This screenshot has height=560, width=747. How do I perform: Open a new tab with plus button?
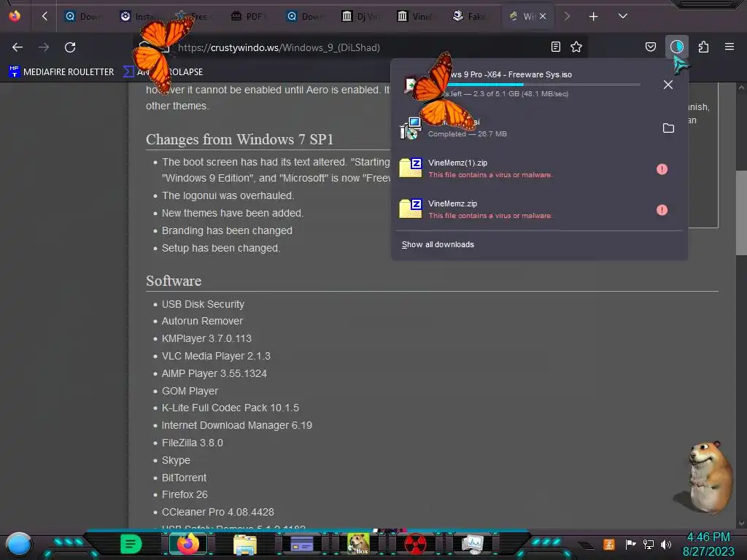(x=593, y=17)
